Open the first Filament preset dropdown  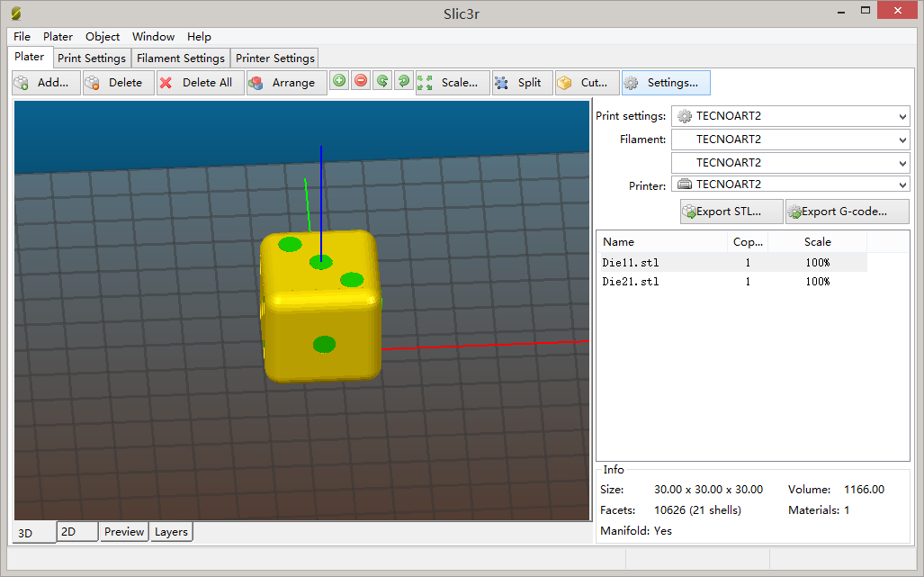click(902, 140)
